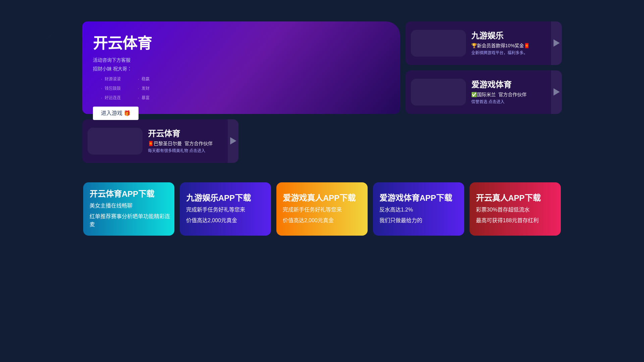Open the 爱游戏体育 title link
The height and width of the screenshot is (362, 644).
click(491, 84)
